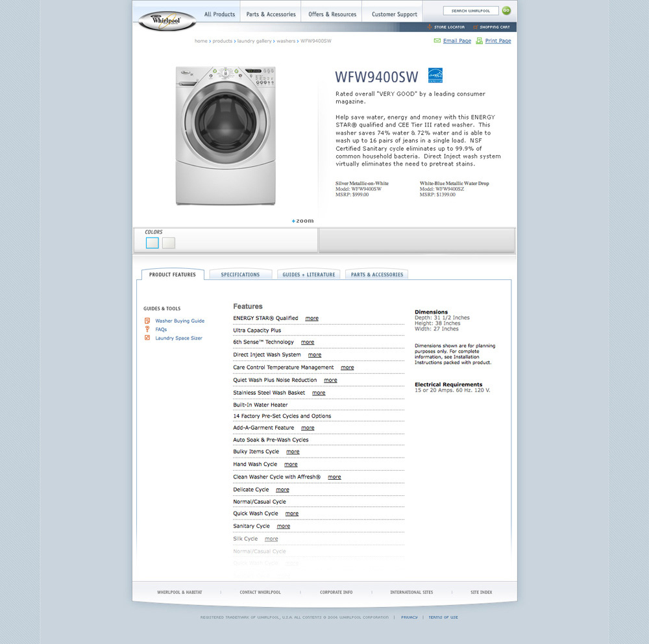The width and height of the screenshot is (649, 644).
Task: Open Whirlpool & Habitat footer link
Action: (x=180, y=592)
